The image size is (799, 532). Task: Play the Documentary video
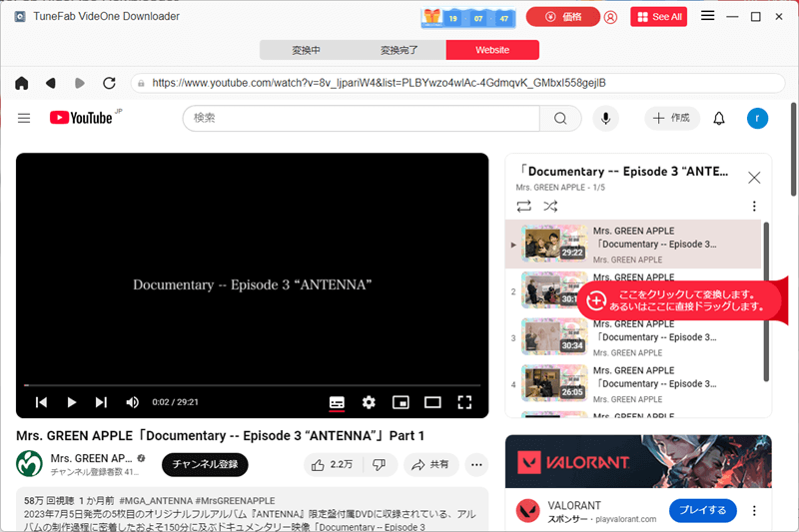[71, 402]
